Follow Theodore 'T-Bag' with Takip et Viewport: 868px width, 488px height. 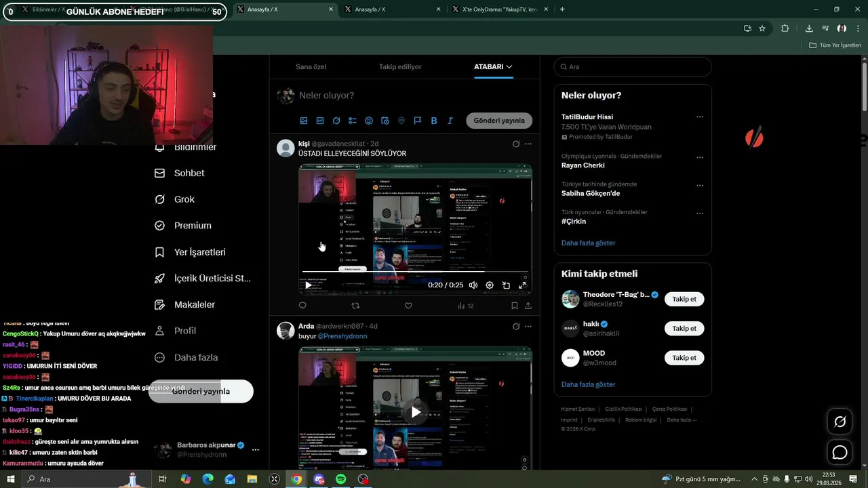(x=684, y=299)
